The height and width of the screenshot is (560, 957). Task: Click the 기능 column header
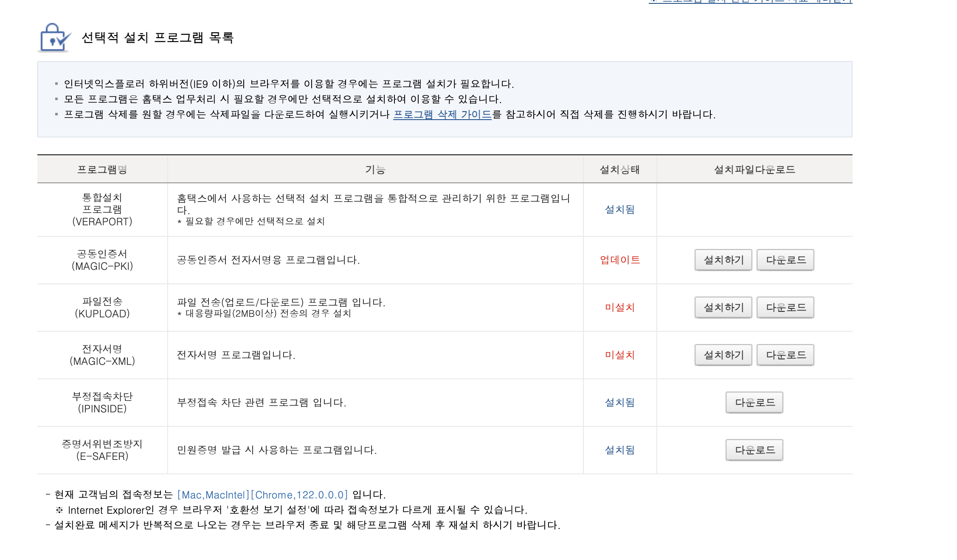[x=375, y=170]
